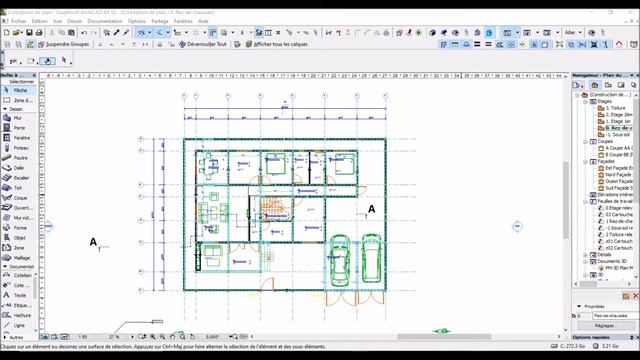This screenshot has height=360, width=640.
Task: Toggle the highlighted trace reference icon
Action: pos(259,32)
